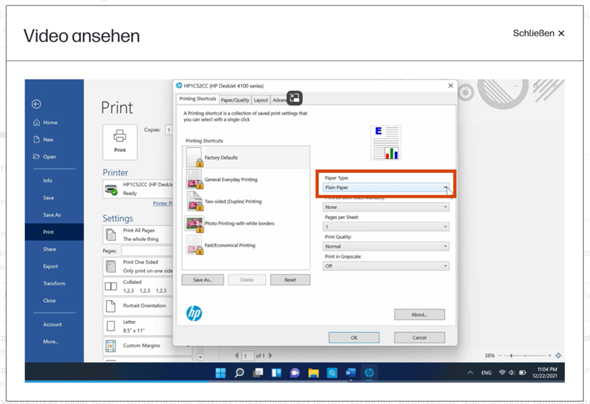Click the Reset button in printer dialog

290,280
